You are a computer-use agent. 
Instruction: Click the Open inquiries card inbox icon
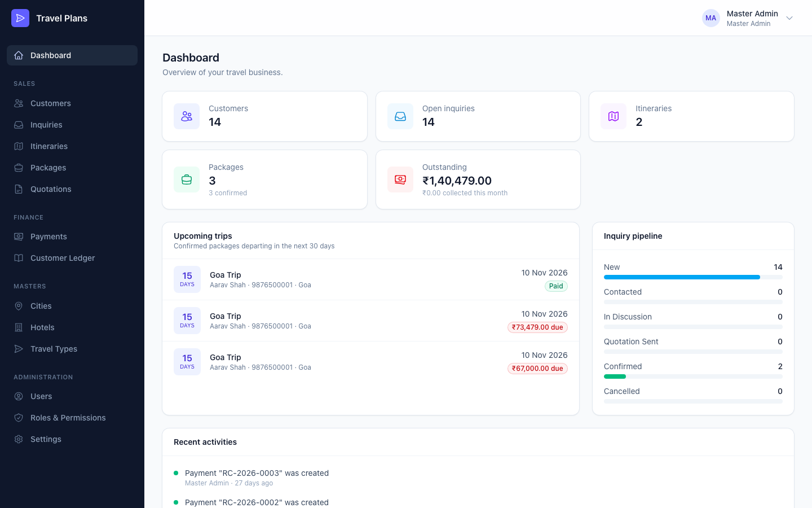[x=400, y=116]
